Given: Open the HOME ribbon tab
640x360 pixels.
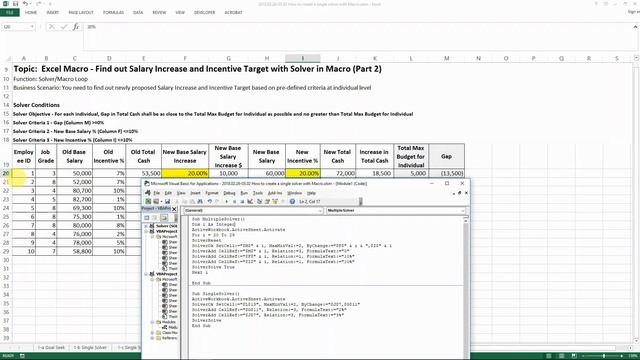Looking at the screenshot, I should tap(31, 12).
